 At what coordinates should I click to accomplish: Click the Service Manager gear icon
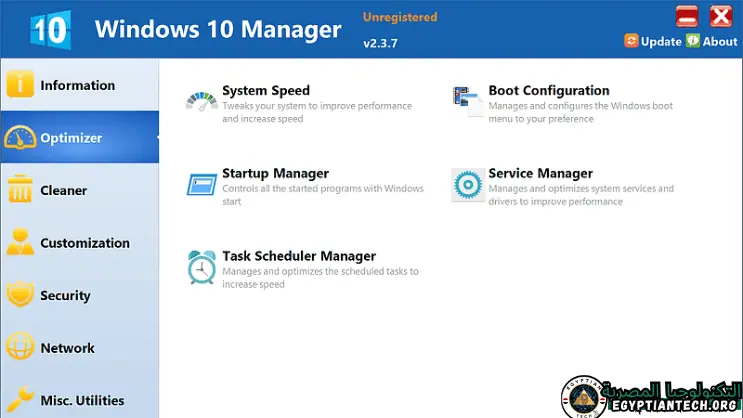468,185
